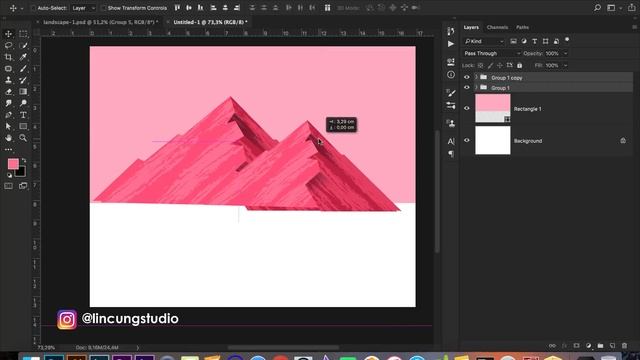The height and width of the screenshot is (360, 640).
Task: Hide the Group 1 layer
Action: [x=467, y=87]
